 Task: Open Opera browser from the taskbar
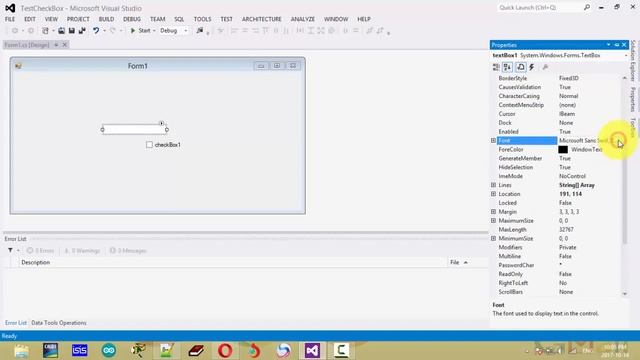[225, 351]
